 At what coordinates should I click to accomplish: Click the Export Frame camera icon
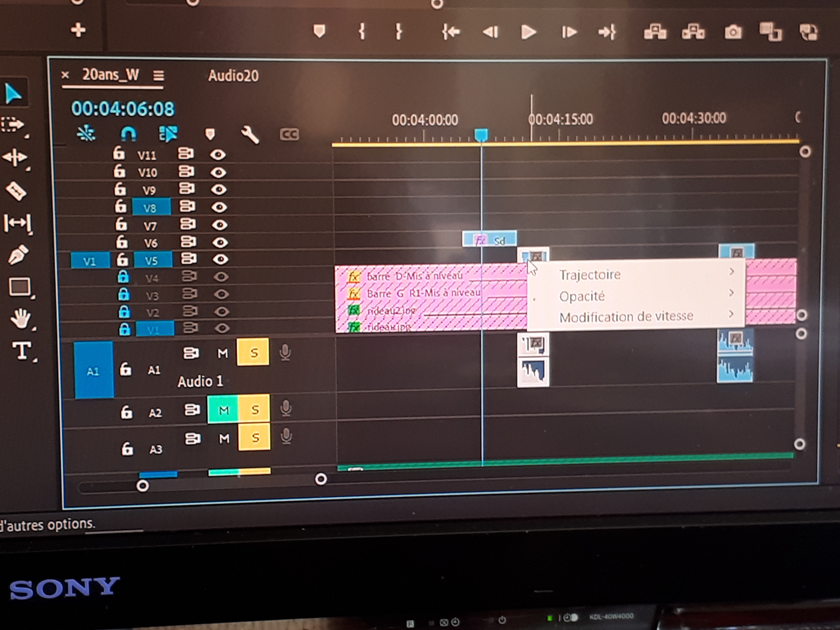(733, 32)
